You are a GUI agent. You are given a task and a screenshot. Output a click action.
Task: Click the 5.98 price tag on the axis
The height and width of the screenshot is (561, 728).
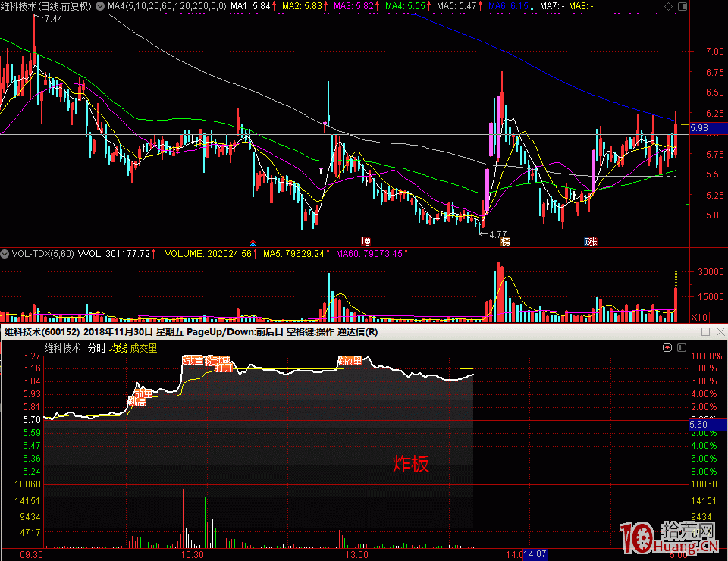[x=700, y=129]
